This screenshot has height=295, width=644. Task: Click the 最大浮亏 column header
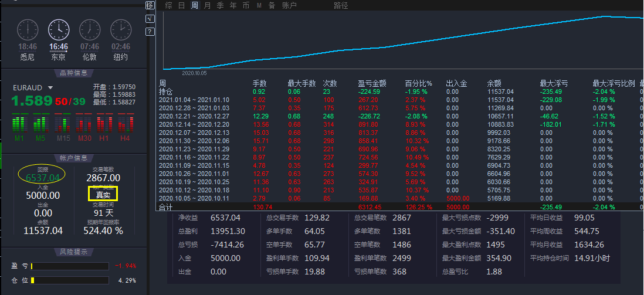click(554, 83)
